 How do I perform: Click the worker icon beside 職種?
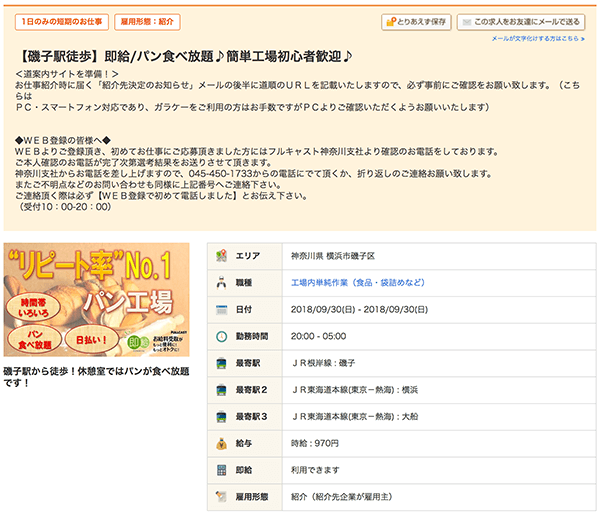click(221, 283)
